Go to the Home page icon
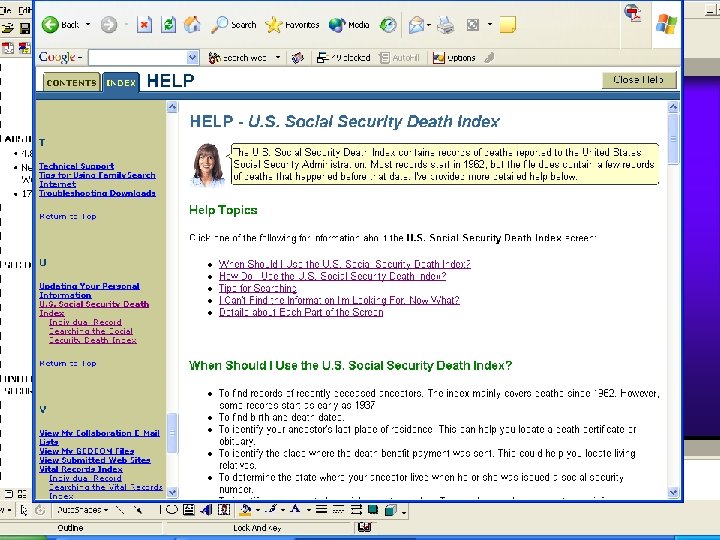 [x=192, y=24]
